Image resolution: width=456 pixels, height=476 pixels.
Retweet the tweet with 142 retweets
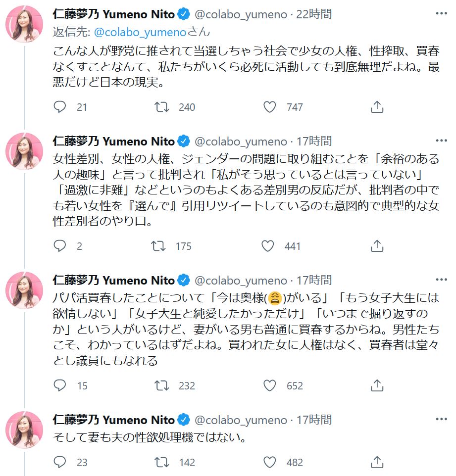click(162, 462)
